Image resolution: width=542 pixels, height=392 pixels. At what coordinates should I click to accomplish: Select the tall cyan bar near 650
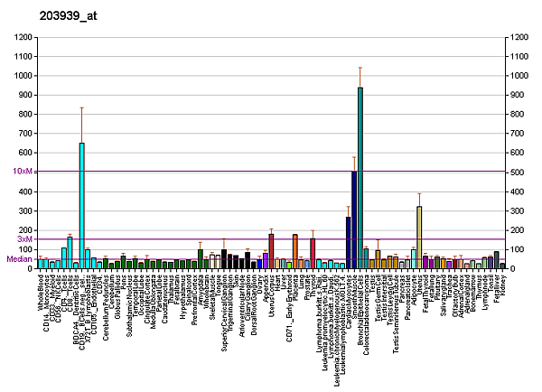82,206
